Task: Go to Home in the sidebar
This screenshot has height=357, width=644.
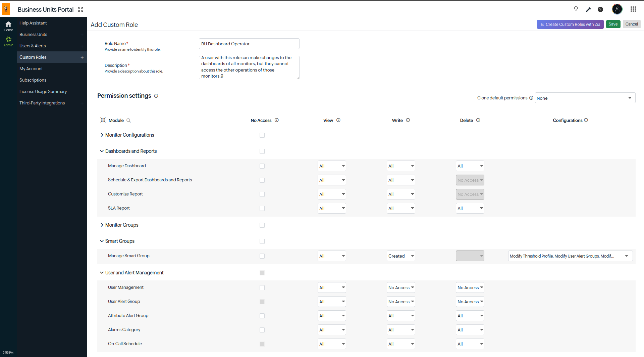Action: 8,26
